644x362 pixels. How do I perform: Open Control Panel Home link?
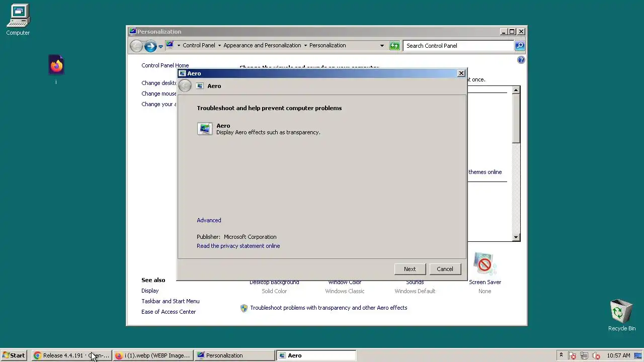click(165, 65)
